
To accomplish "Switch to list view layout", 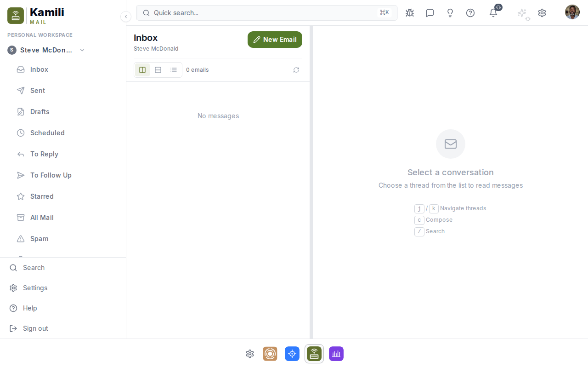I will point(174,70).
